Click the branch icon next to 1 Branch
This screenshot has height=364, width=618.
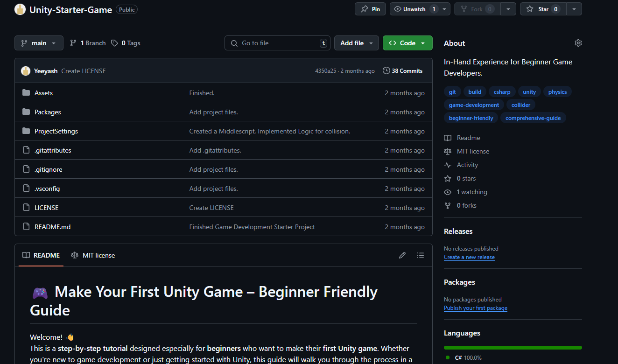[x=73, y=43]
